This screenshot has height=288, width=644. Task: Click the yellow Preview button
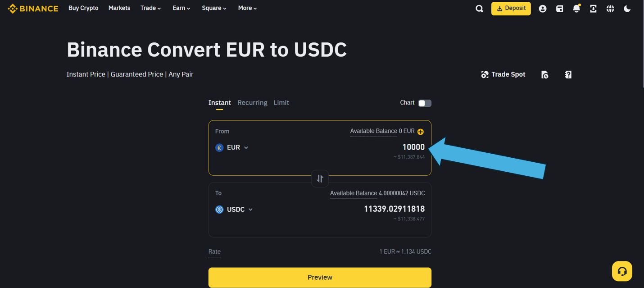(x=320, y=277)
